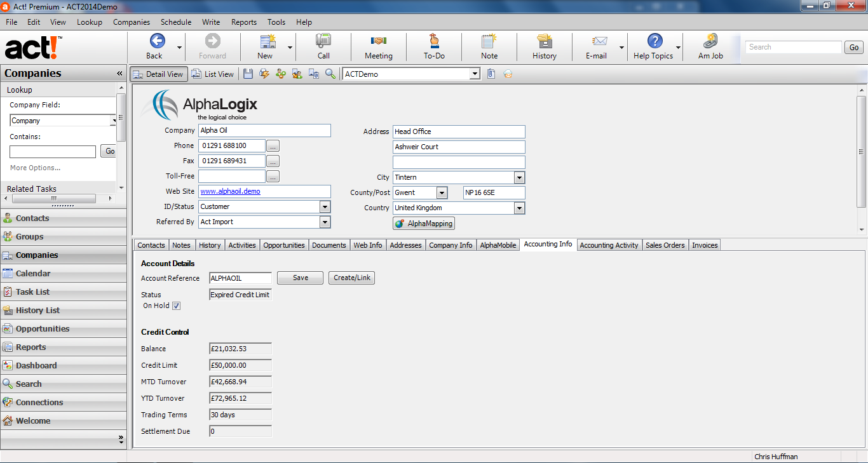The height and width of the screenshot is (463, 868).
Task: Expand the New button dropdown arrow
Action: 290,48
